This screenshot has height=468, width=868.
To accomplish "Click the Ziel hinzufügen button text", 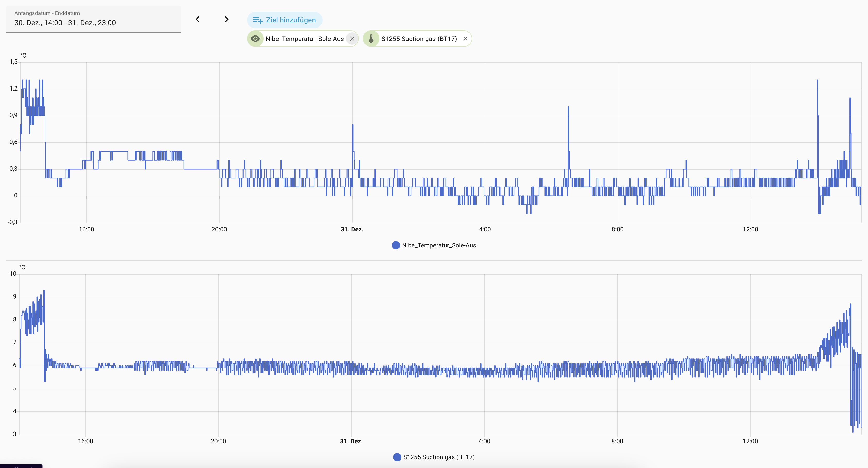I will [x=291, y=20].
